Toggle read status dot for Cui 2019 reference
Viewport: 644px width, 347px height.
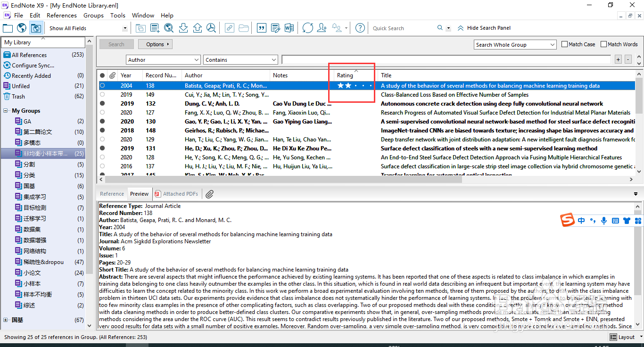(x=102, y=94)
